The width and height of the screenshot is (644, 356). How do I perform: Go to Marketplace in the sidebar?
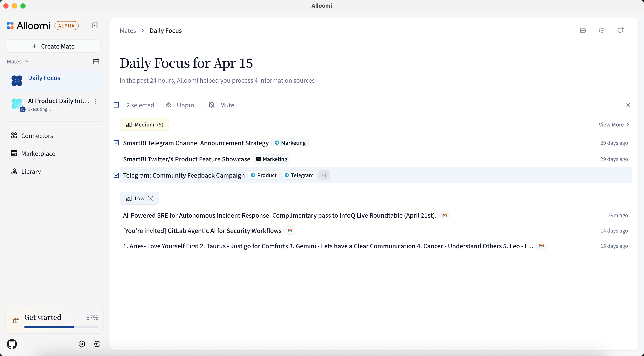click(38, 154)
